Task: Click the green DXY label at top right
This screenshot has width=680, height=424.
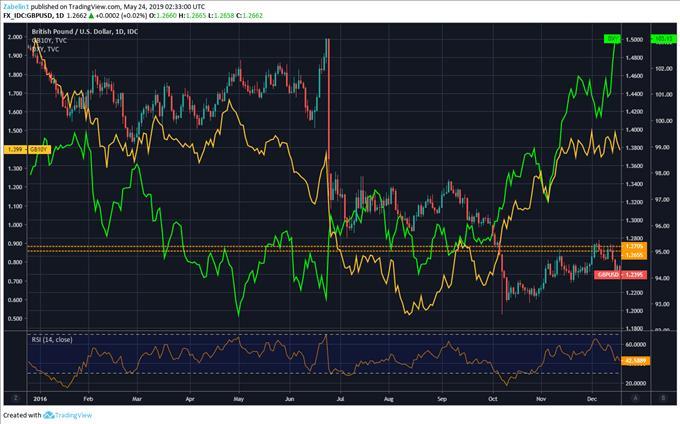Action: tap(610, 39)
